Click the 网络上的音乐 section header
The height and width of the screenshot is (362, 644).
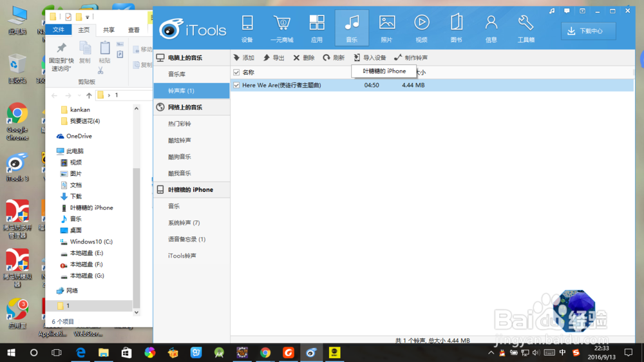[x=192, y=107]
